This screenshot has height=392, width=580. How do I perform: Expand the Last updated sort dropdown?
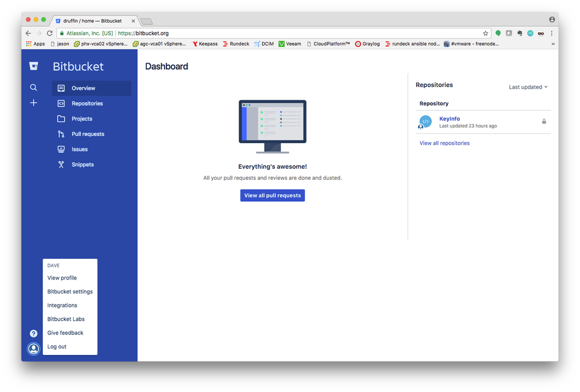[528, 87]
